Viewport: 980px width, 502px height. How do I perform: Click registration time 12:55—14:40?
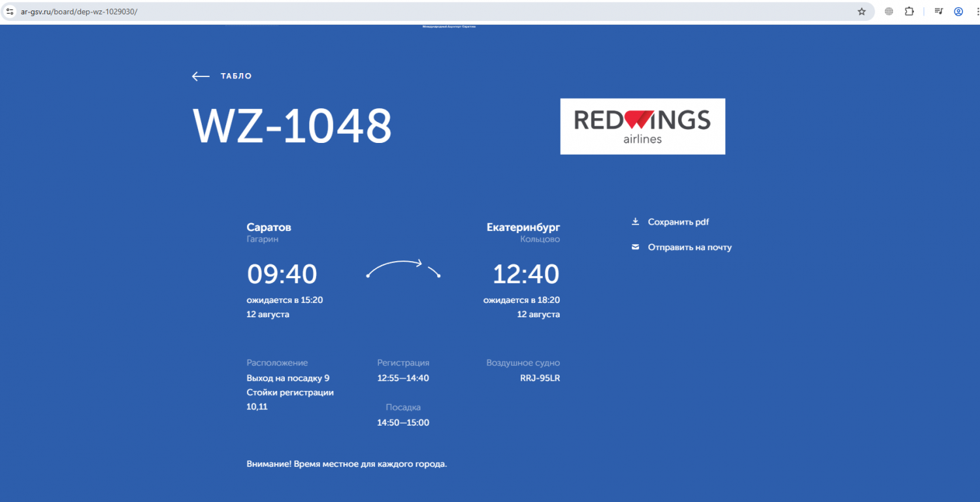[403, 378]
